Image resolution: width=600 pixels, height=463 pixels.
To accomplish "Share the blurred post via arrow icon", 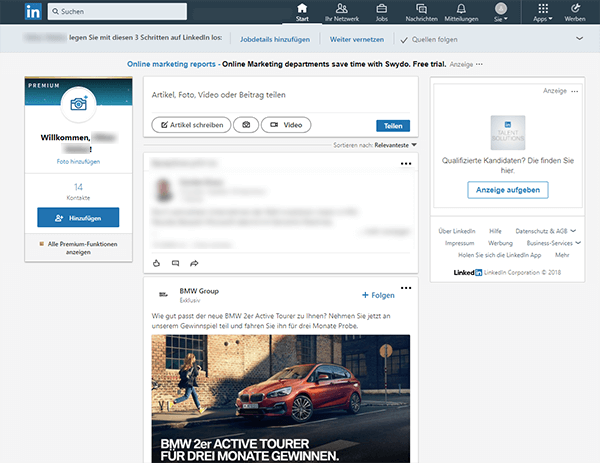I will [194, 263].
